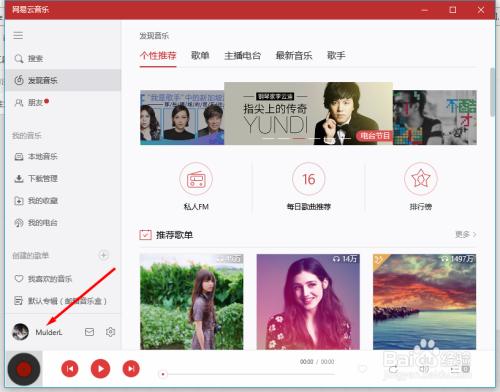
Task: Click the 发现音乐 disc icon
Action: (19, 80)
